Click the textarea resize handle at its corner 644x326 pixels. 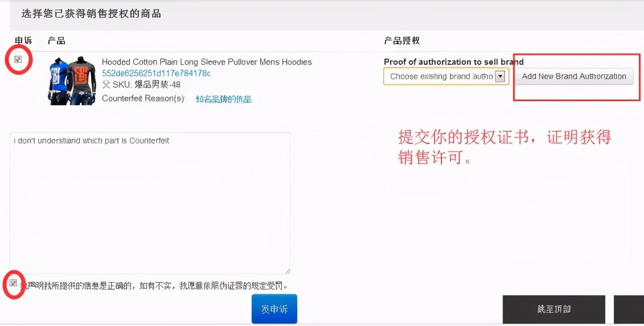[x=288, y=271]
